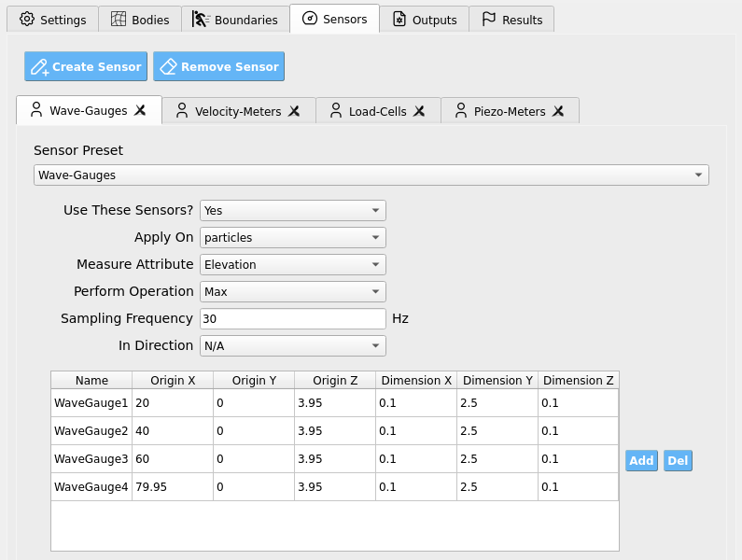Select the Dimension Y cell of WaveGauge2

497,431
